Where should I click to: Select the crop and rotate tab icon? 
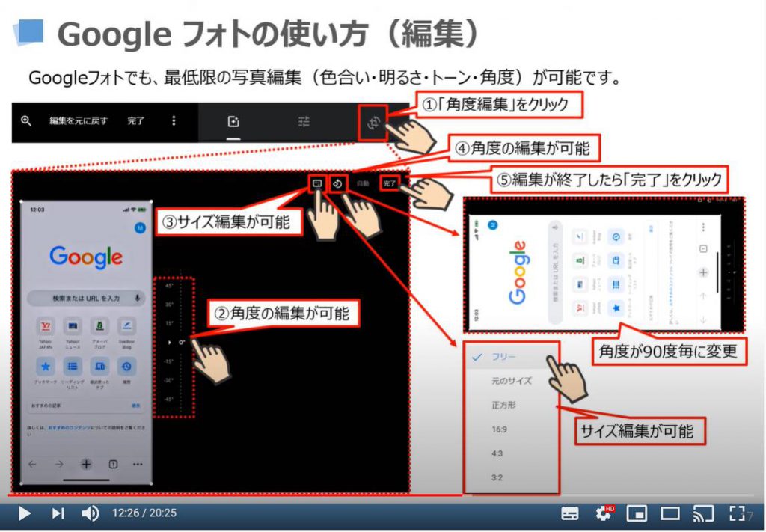pos(373,123)
